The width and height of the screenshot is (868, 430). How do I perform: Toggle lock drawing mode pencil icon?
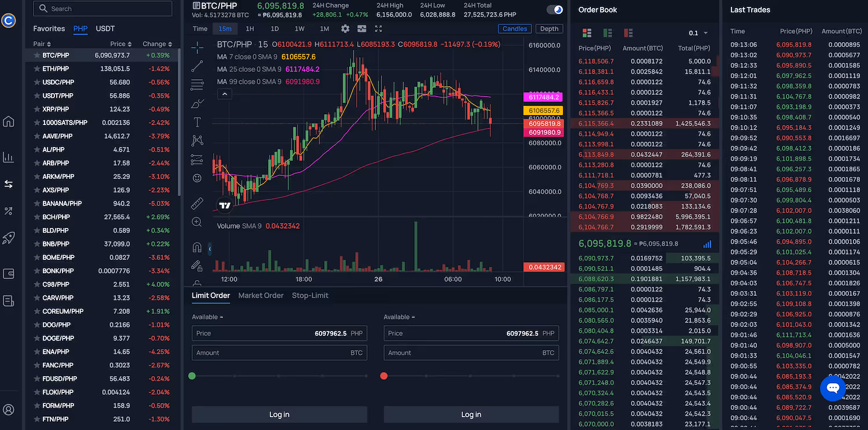point(197,266)
